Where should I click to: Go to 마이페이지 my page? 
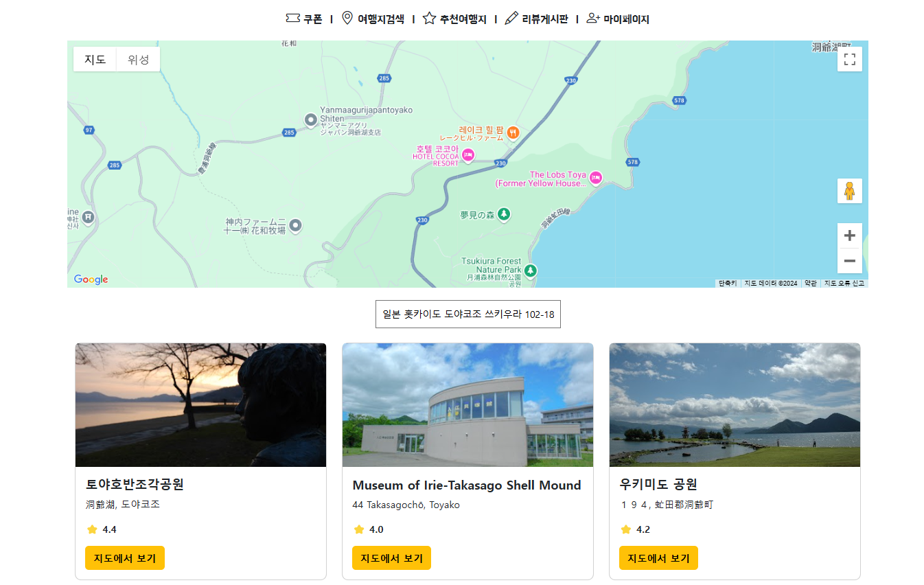click(618, 19)
